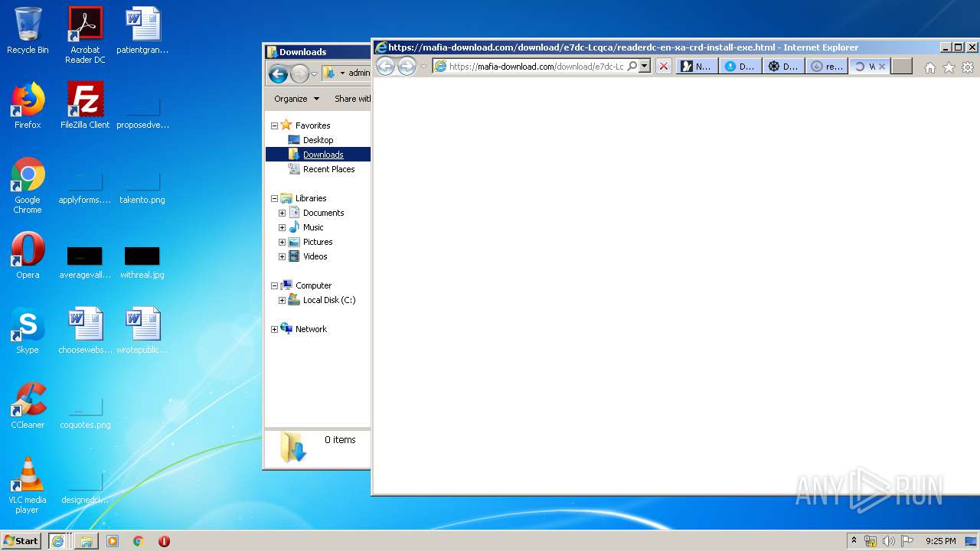Expand Local Disk (C:) node
The height and width of the screenshot is (551, 980).
click(282, 300)
